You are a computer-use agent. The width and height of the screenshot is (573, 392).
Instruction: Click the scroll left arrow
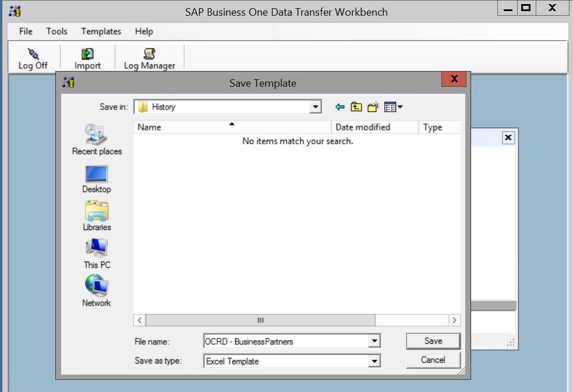click(140, 320)
